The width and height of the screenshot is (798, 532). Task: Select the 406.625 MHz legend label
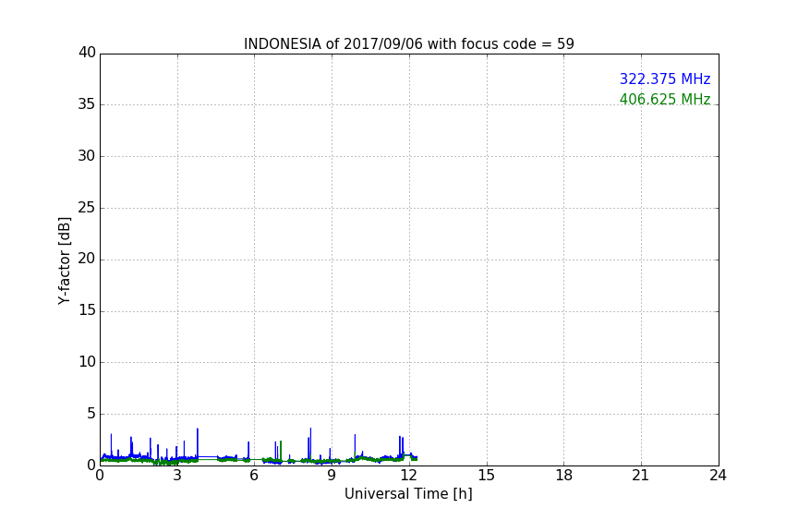coord(665,99)
